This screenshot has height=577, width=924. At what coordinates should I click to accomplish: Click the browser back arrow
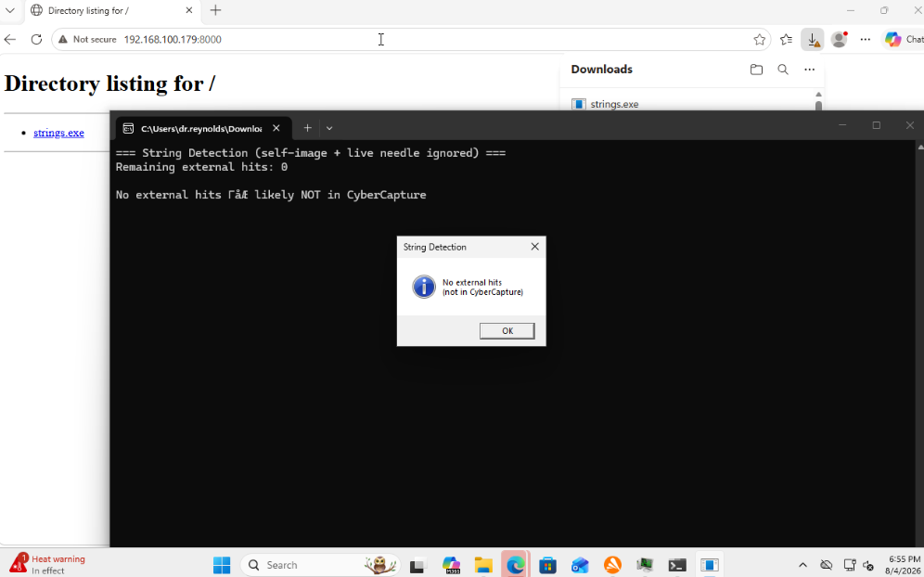tap(10, 40)
